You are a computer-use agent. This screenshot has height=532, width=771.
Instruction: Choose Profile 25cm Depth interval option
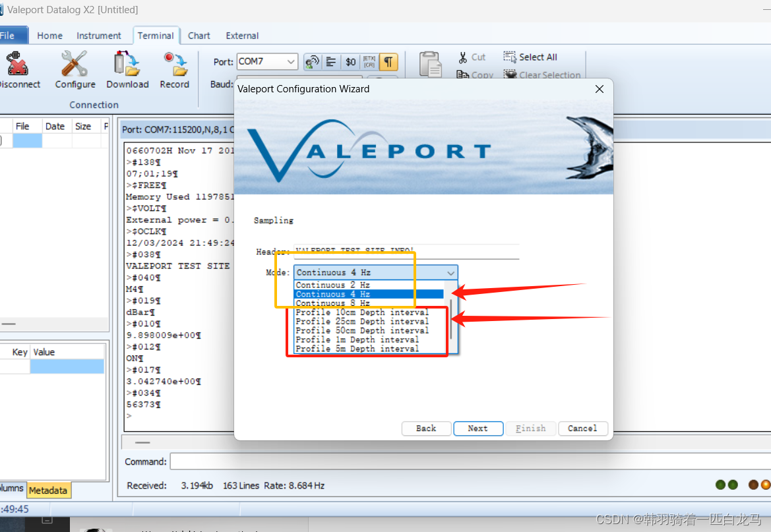(x=369, y=322)
